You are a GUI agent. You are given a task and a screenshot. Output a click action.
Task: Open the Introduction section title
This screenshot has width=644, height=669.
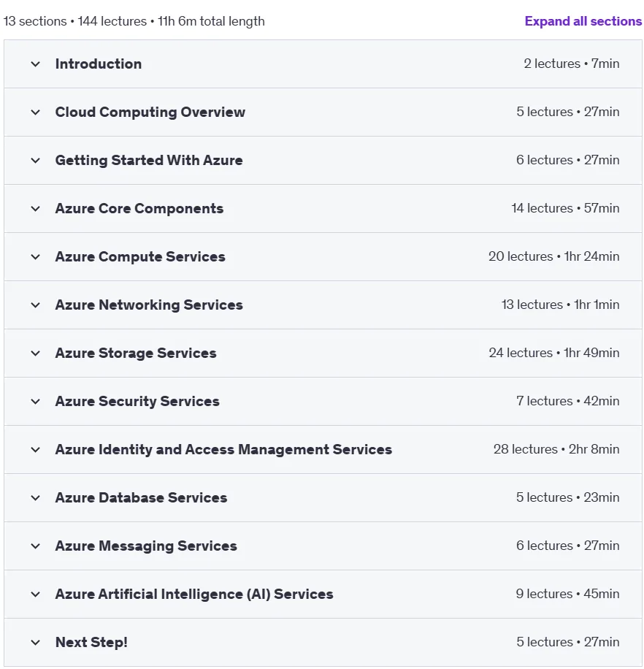pos(99,64)
